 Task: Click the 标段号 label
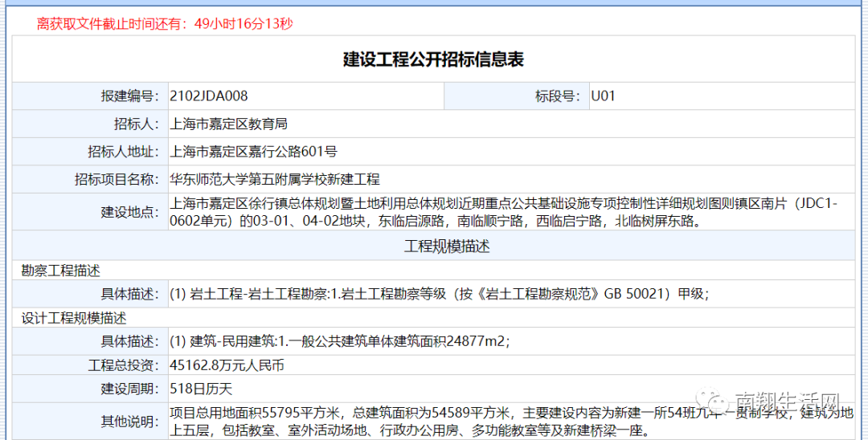point(558,96)
